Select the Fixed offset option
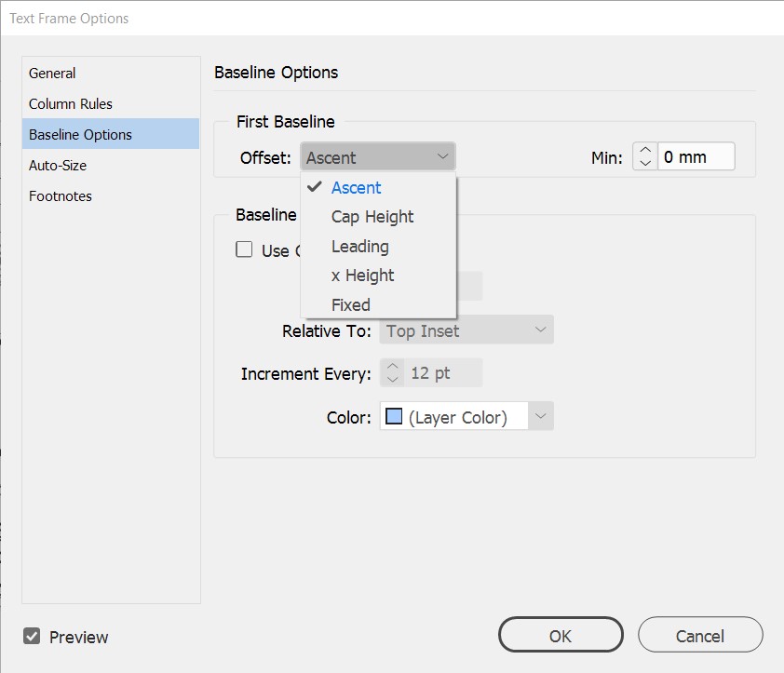The image size is (784, 673). 351,305
